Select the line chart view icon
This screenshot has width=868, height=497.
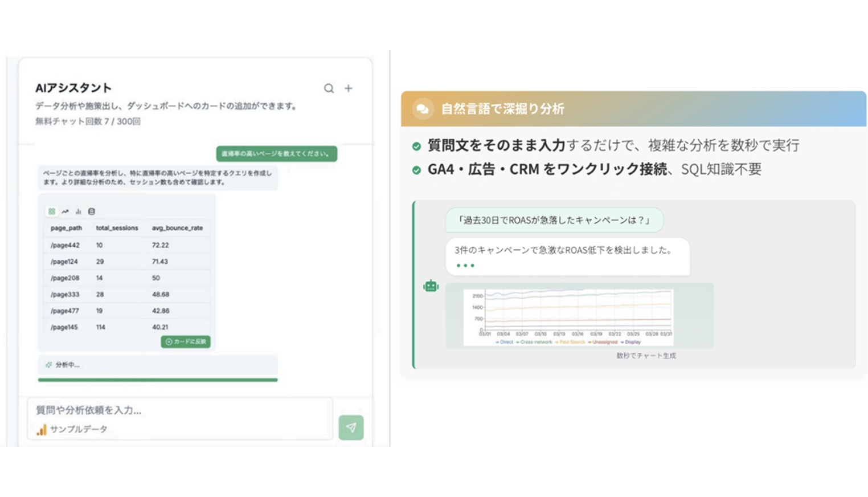pyautogui.click(x=65, y=211)
